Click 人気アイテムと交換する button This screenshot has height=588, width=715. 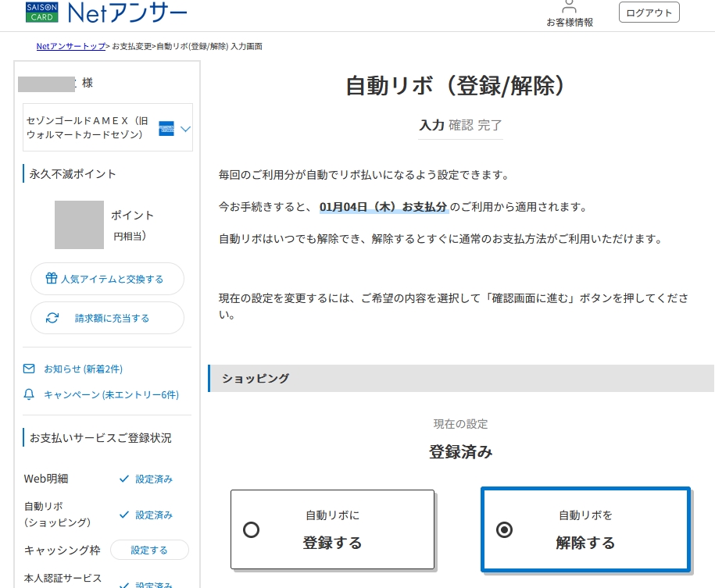coord(107,279)
